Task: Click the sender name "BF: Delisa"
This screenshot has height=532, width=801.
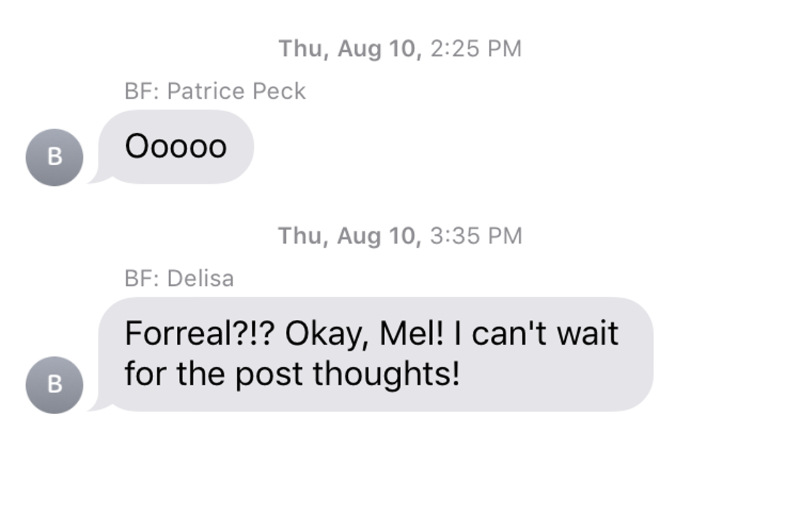Action: tap(179, 278)
